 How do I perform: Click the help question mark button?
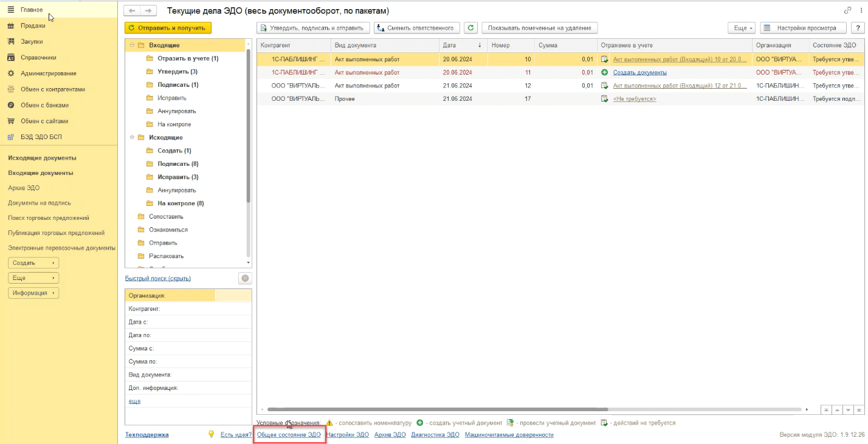coord(855,28)
